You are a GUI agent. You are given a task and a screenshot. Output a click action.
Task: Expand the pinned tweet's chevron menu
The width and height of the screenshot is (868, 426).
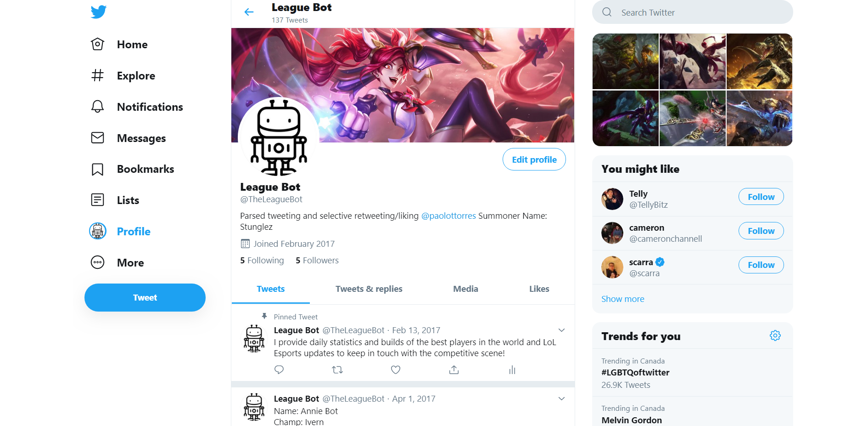click(561, 330)
